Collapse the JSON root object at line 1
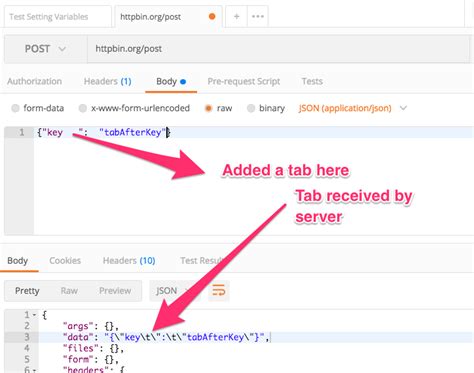 (34, 315)
